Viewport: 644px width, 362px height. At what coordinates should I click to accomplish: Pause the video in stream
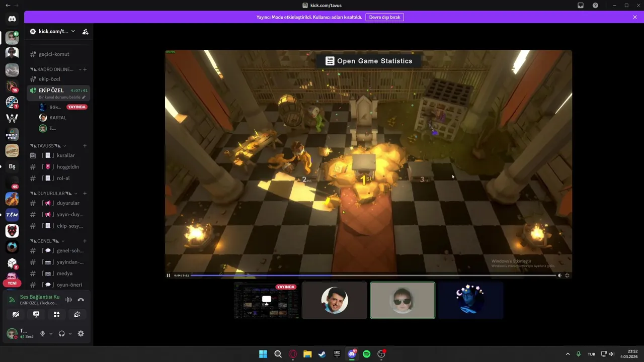169,275
